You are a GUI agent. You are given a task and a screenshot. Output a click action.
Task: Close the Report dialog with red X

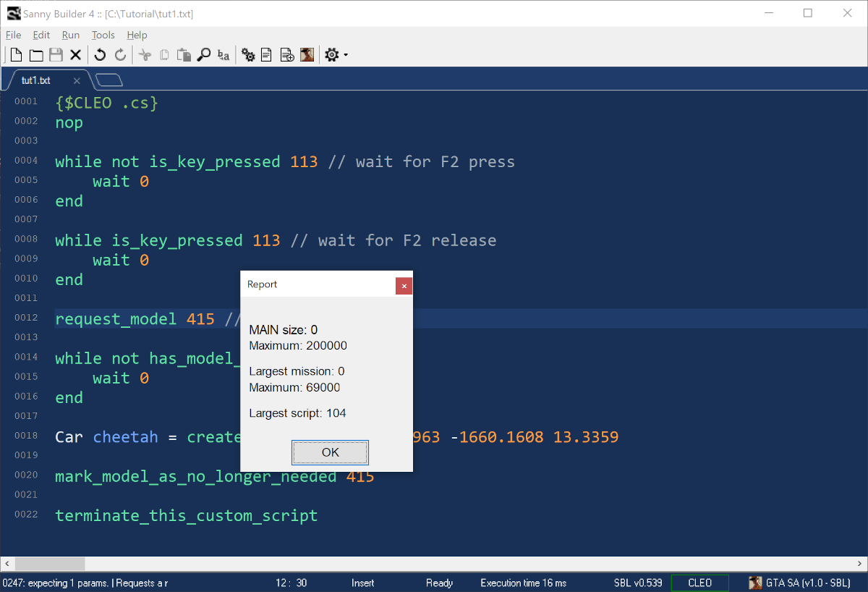pos(404,286)
